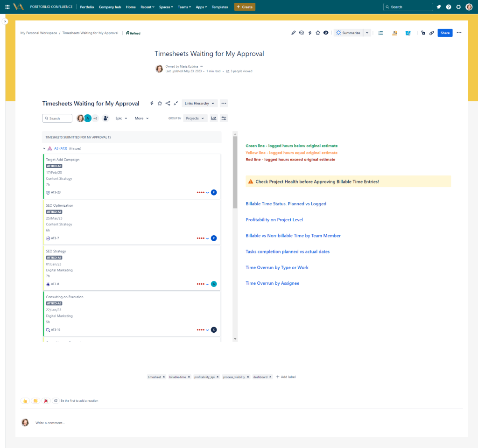Screen dimensions: 478x448
Task: Open inline comments via the comment bubble icon
Action: coord(302,33)
